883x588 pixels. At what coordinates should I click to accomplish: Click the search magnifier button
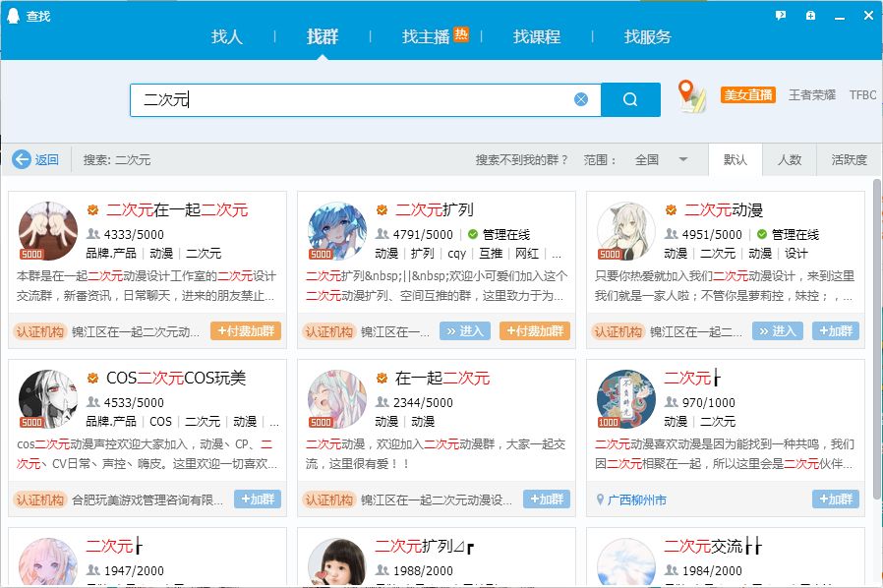(630, 99)
